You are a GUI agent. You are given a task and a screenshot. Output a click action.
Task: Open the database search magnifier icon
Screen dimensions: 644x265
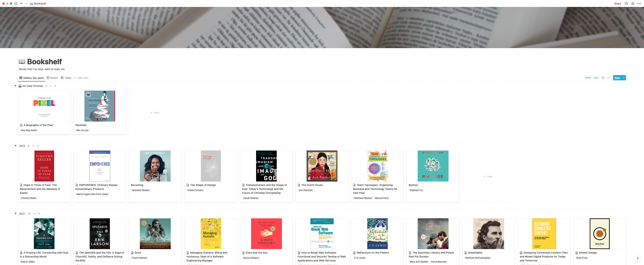tap(603, 78)
